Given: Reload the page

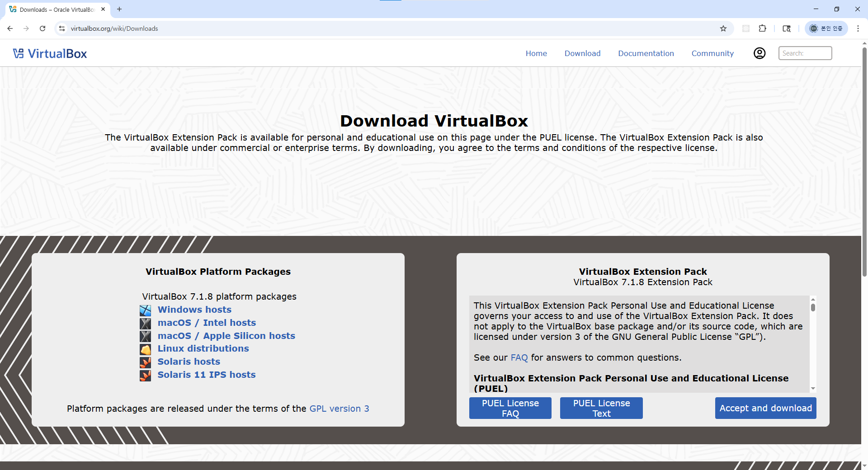Looking at the screenshot, I should point(42,28).
